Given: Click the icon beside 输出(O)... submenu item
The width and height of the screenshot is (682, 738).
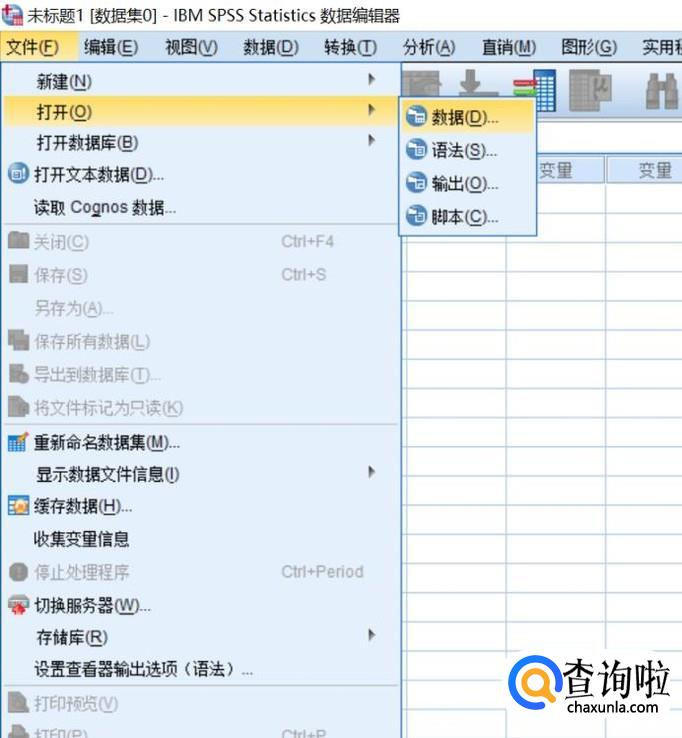Looking at the screenshot, I should tap(416, 182).
